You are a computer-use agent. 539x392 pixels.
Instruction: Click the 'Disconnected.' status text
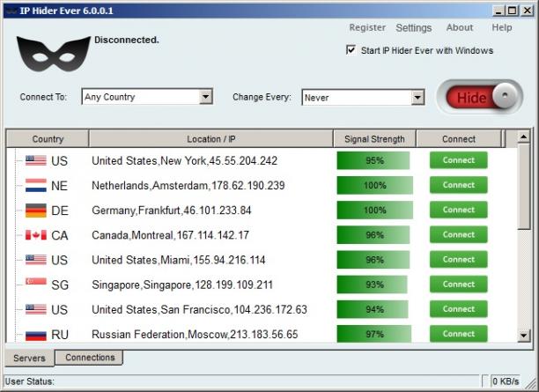click(127, 40)
